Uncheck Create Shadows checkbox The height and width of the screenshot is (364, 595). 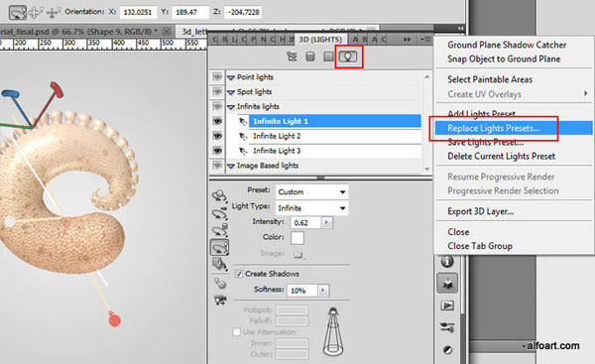coord(239,274)
